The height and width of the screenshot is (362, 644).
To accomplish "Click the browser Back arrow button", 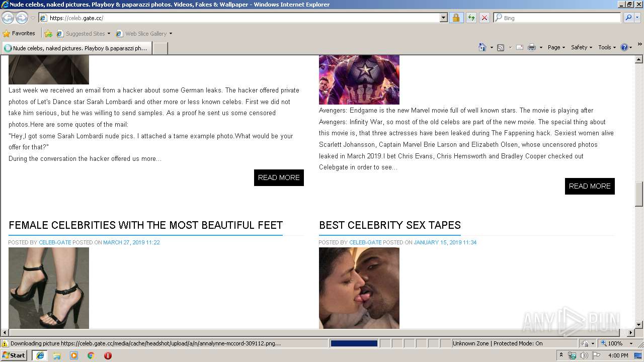I will [x=8, y=18].
